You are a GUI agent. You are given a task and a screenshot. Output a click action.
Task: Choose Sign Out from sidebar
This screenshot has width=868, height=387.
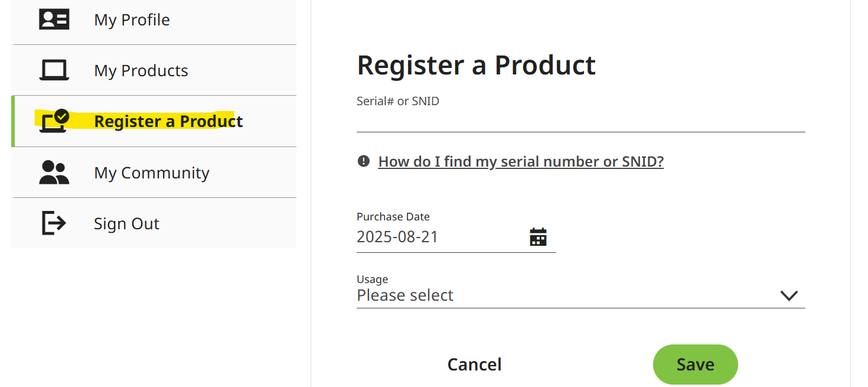(154, 223)
